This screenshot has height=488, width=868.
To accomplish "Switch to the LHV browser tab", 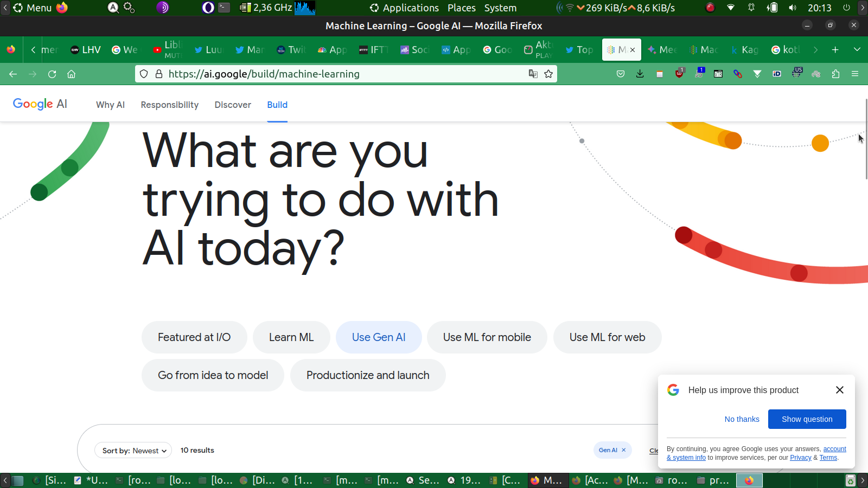I will click(86, 50).
